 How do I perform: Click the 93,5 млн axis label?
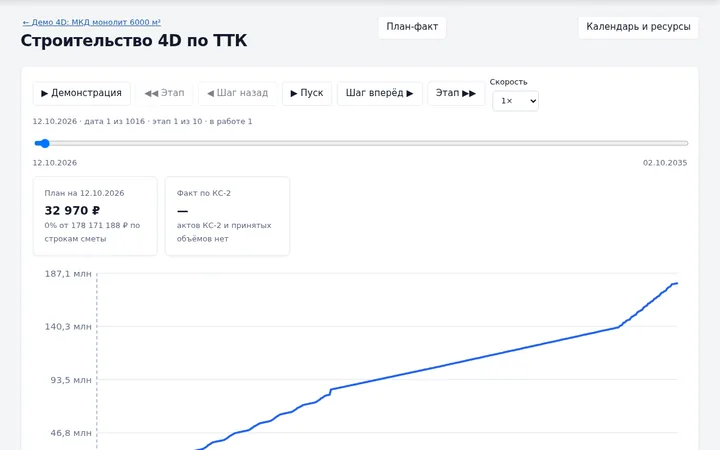point(71,380)
